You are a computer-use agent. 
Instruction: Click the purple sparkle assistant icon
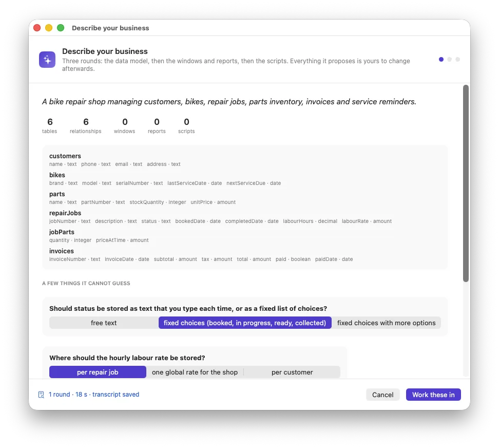(47, 60)
